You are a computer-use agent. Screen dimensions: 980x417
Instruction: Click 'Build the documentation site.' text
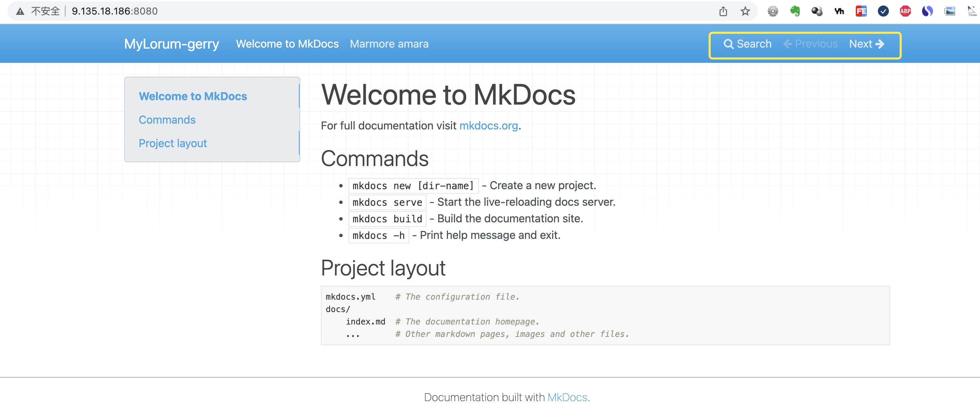(x=510, y=219)
